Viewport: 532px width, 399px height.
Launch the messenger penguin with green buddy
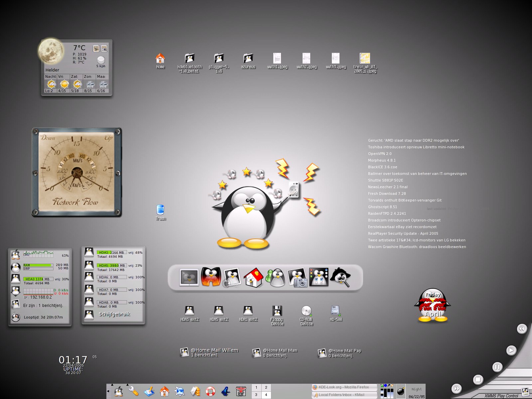coord(275,278)
